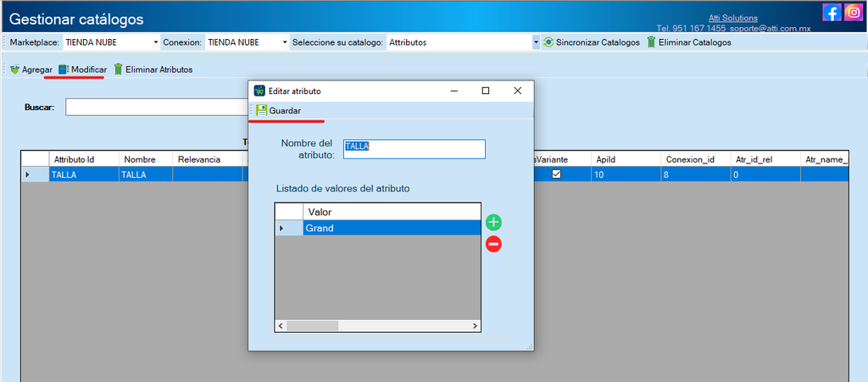Click the Sincronizar Catalogos icon
This screenshot has width=868, height=382.
pos(548,42)
